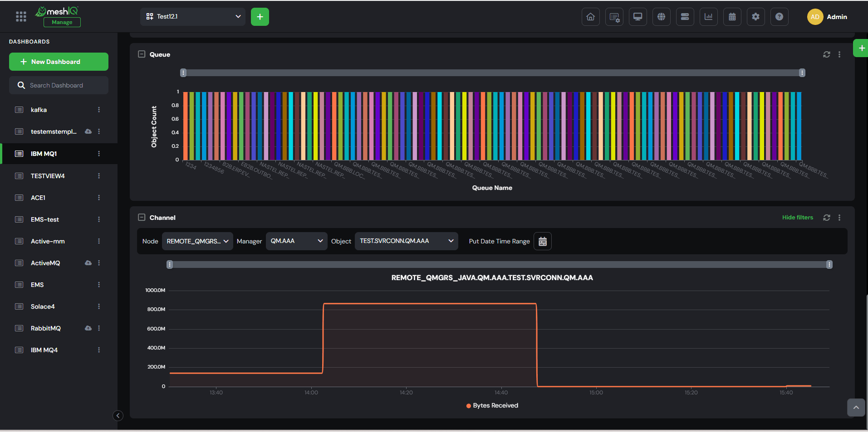
Task: Collapse the Queue panel toggle
Action: (x=142, y=54)
